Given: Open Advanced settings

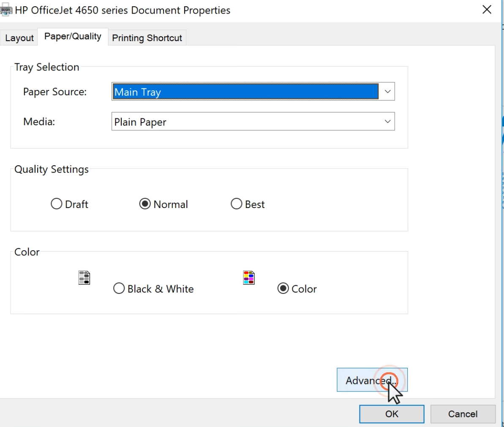Looking at the screenshot, I should (372, 380).
